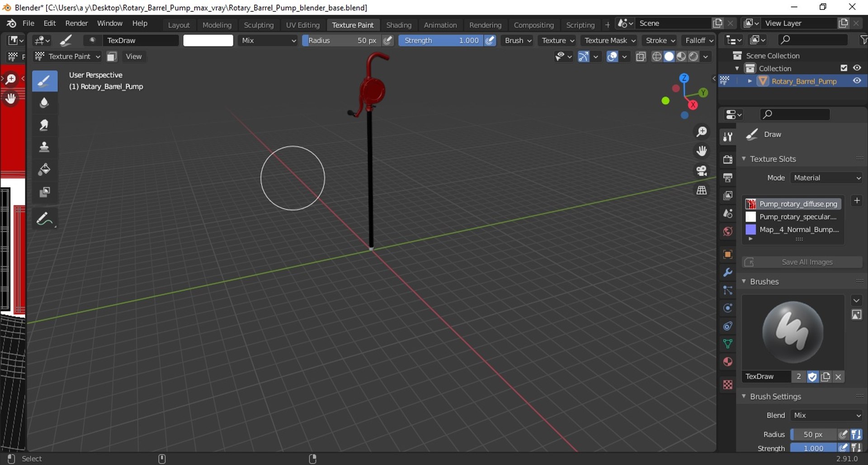Toggle radius pen pressure in header
Image resolution: width=868 pixels, height=465 pixels.
[387, 40]
